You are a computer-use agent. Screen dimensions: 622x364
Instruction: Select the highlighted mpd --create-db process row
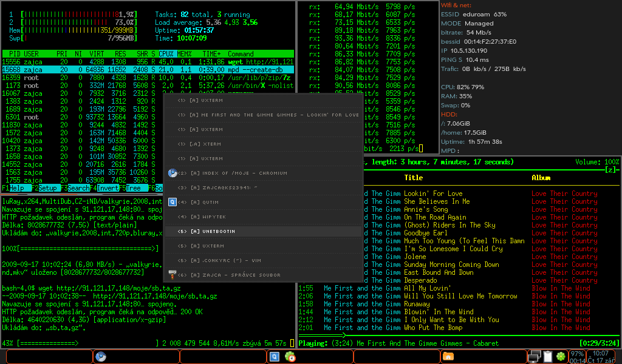(148, 70)
